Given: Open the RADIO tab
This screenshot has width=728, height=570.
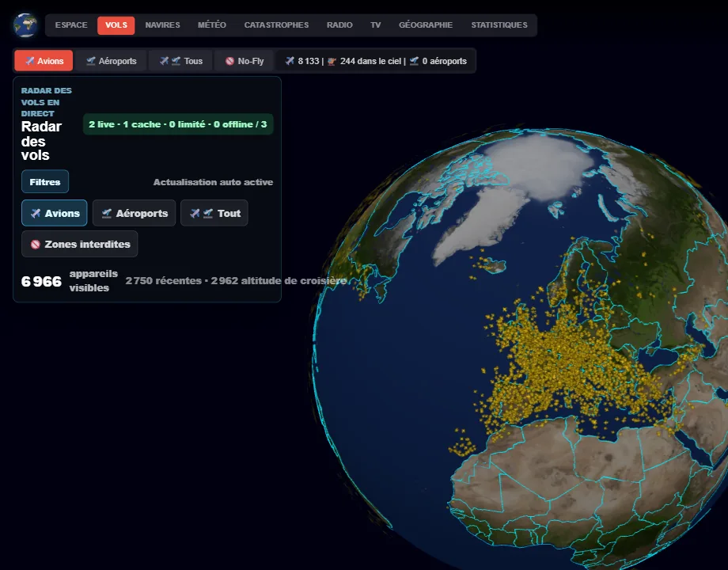Looking at the screenshot, I should [339, 25].
